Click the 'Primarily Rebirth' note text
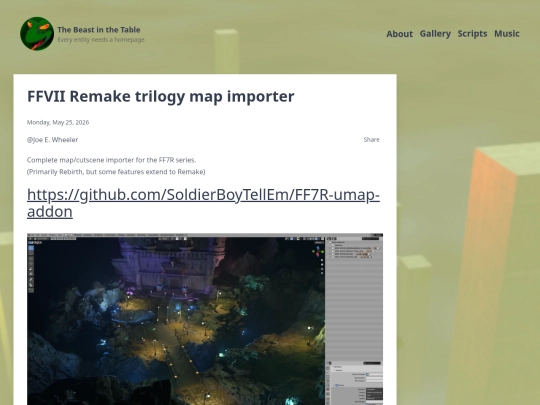The image size is (540, 405). (116, 172)
